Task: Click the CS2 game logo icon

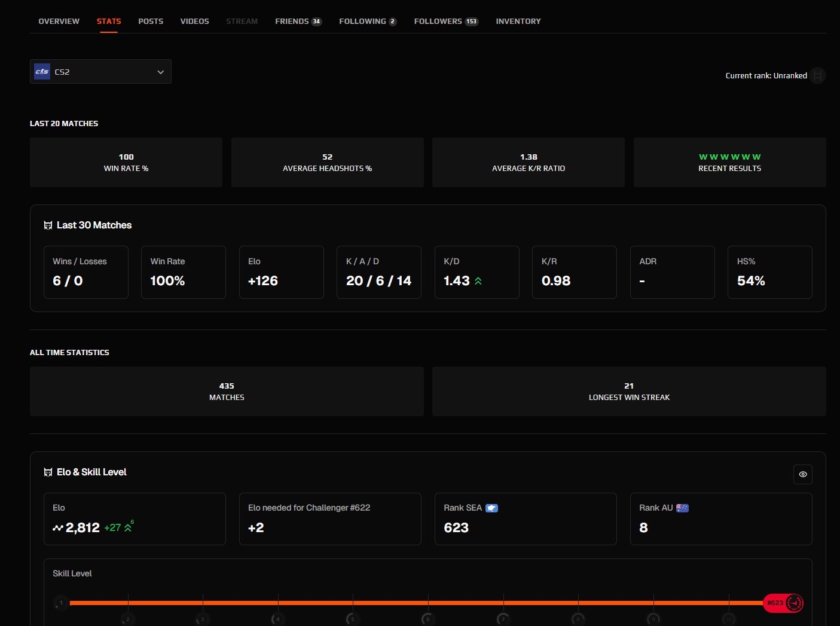Action: [42, 71]
